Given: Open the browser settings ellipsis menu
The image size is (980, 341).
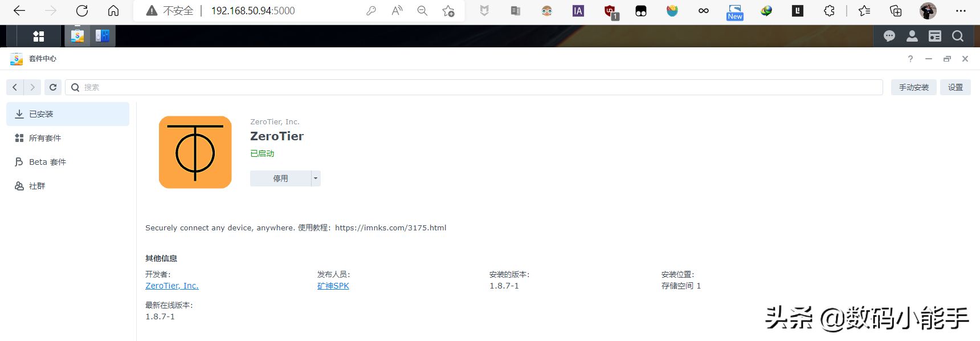Looking at the screenshot, I should pyautogui.click(x=961, y=11).
